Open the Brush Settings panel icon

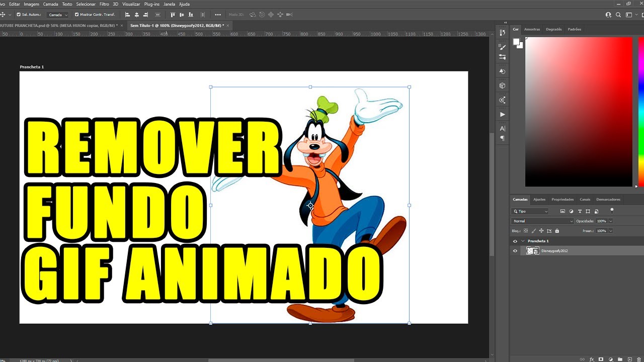pyautogui.click(x=502, y=47)
